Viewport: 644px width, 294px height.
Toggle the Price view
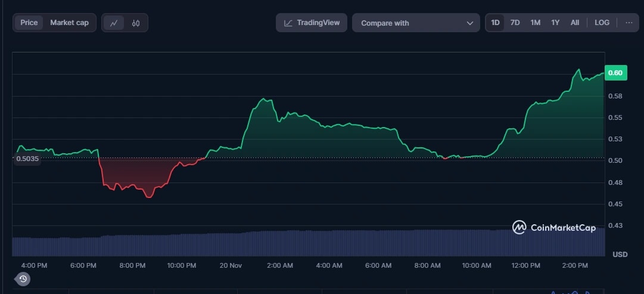[29, 23]
